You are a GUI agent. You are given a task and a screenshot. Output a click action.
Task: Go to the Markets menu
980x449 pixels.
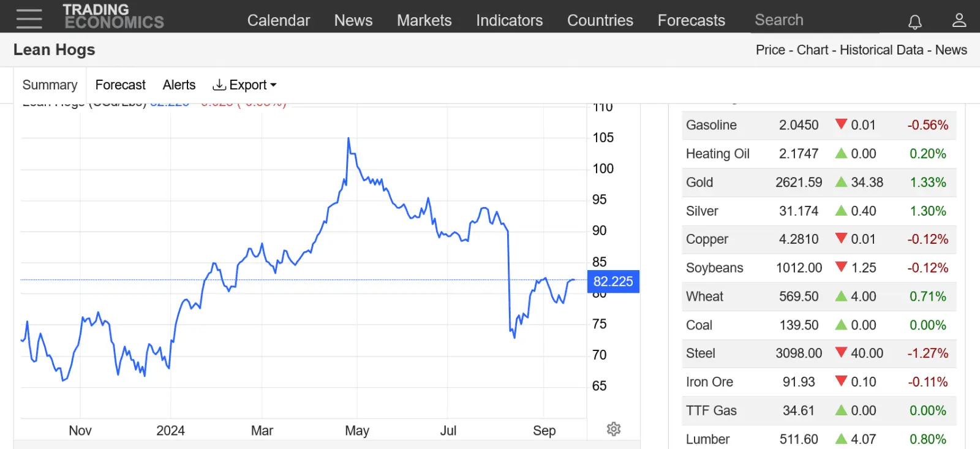coord(424,20)
